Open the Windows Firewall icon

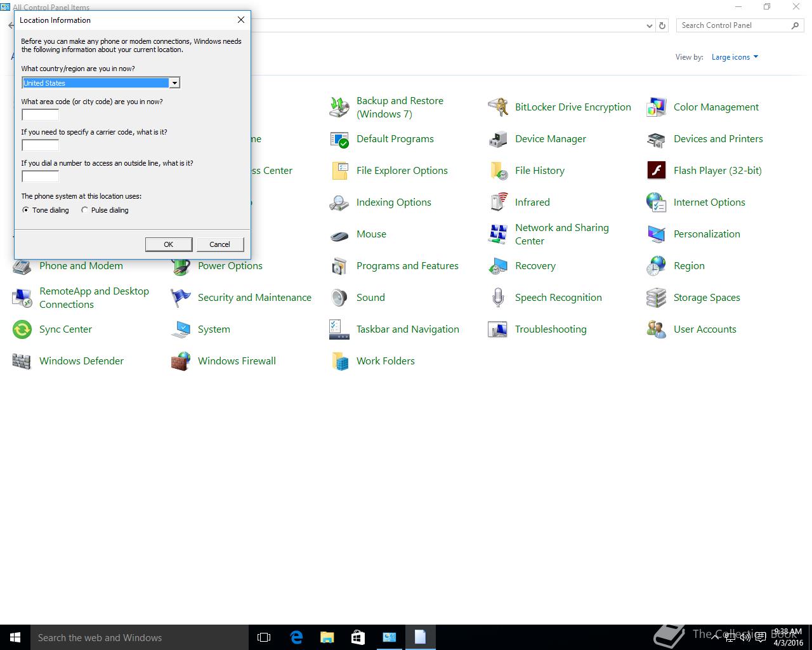(181, 361)
